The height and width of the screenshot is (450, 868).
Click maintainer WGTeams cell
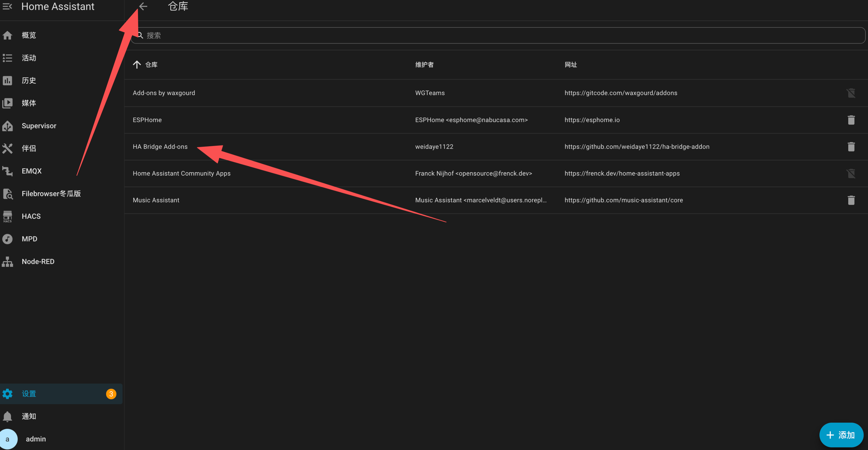click(430, 93)
